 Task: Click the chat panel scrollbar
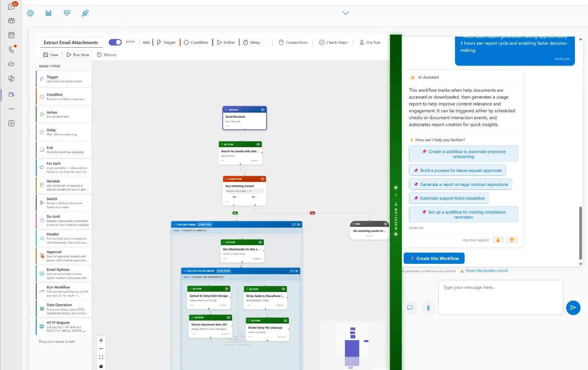[580, 233]
